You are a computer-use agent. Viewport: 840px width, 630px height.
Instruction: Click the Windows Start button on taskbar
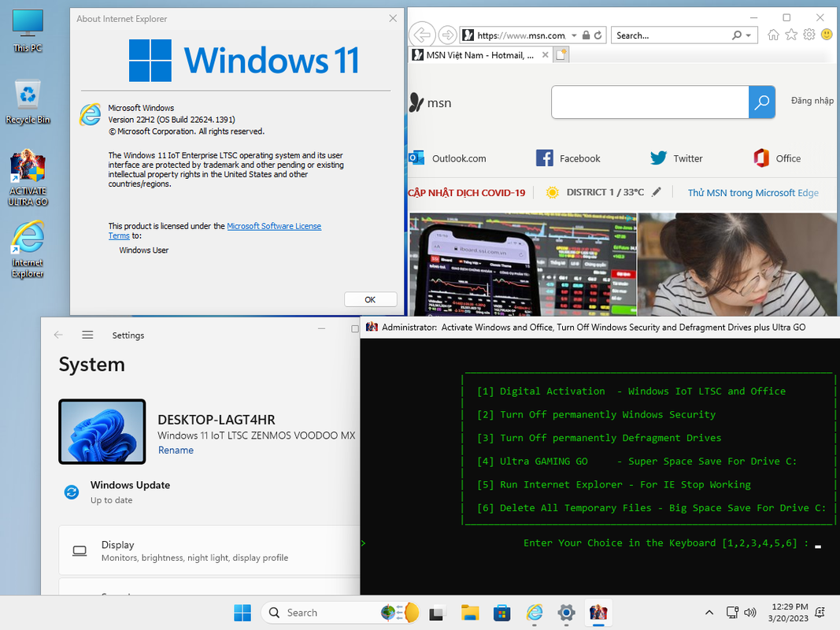[242, 613]
